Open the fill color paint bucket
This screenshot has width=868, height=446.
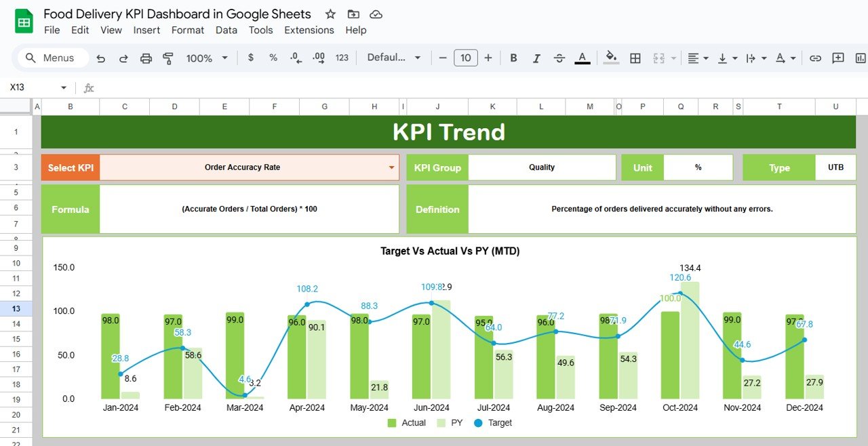610,58
